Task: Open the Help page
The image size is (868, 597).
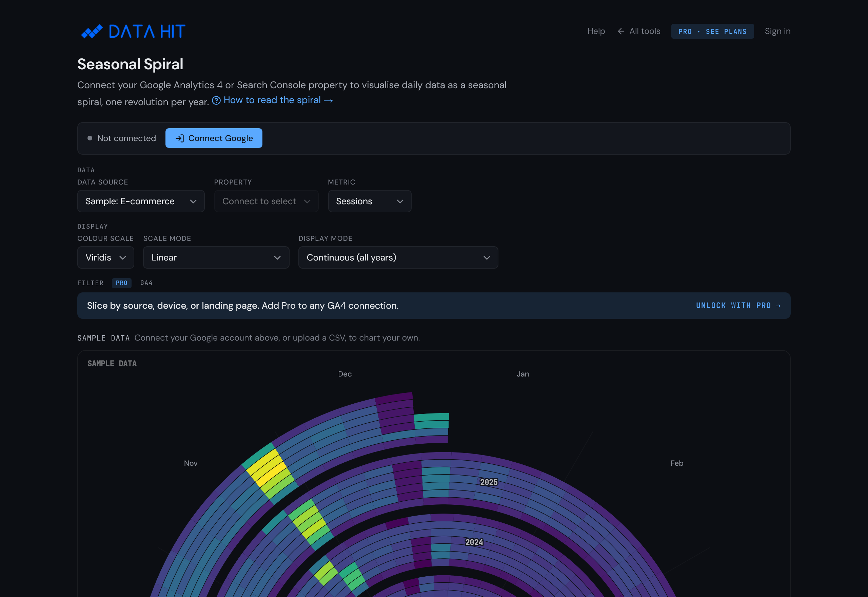Action: pos(596,32)
